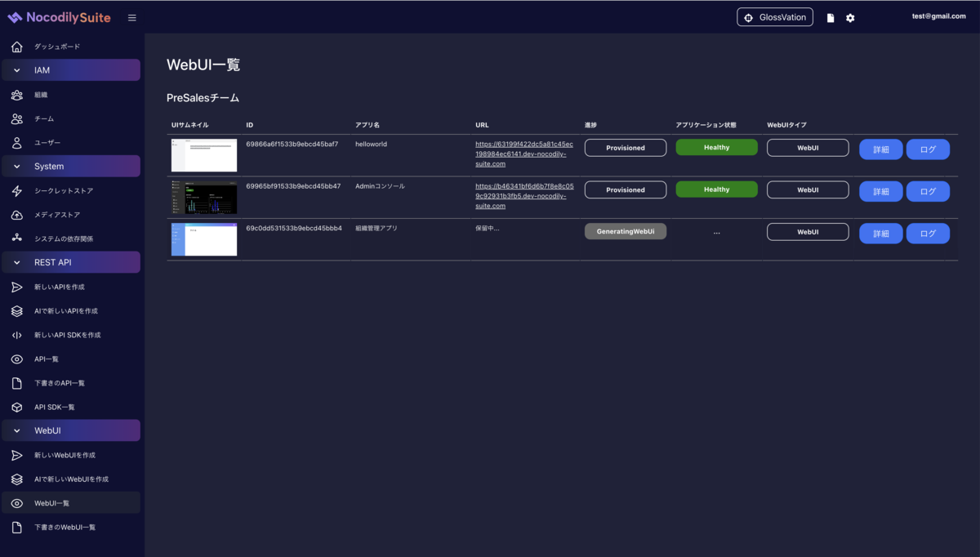Click ID 69866a6f1533b9ebcd45baf7
This screenshot has width=980, height=557.
(x=292, y=144)
